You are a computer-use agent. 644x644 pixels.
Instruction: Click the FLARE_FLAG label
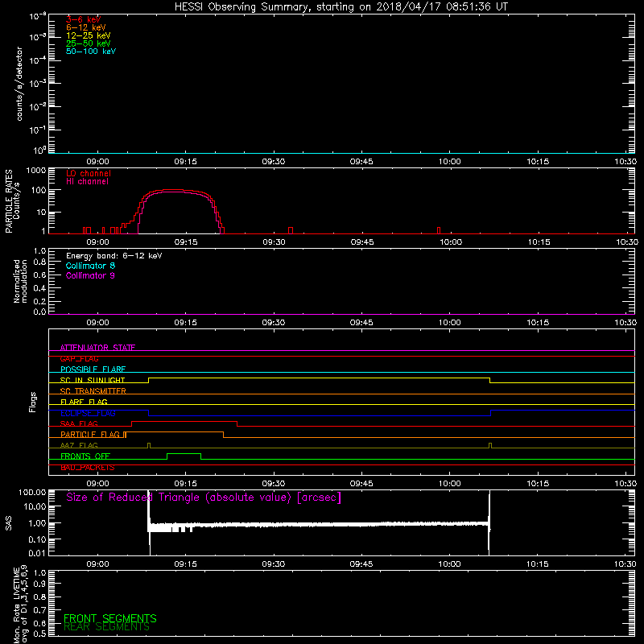point(84,402)
